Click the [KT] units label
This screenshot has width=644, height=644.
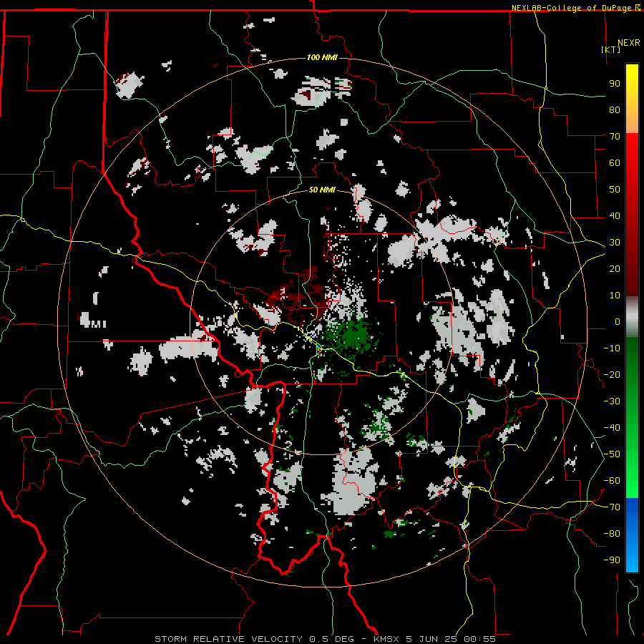click(610, 49)
